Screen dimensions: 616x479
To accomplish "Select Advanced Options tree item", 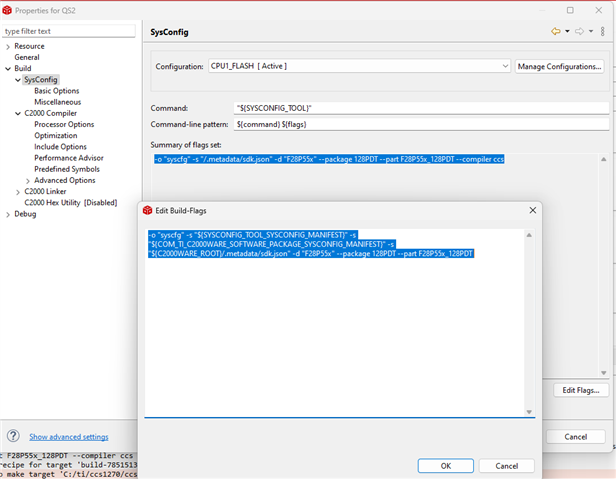I will [64, 180].
